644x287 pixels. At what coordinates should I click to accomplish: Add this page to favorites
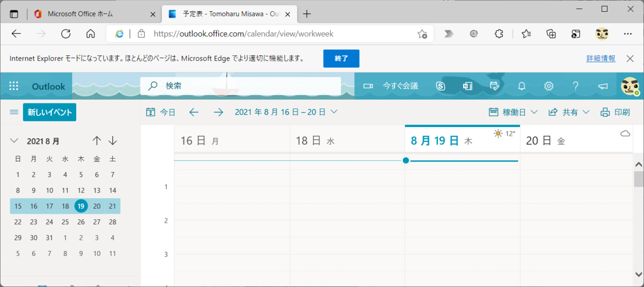pos(422,34)
